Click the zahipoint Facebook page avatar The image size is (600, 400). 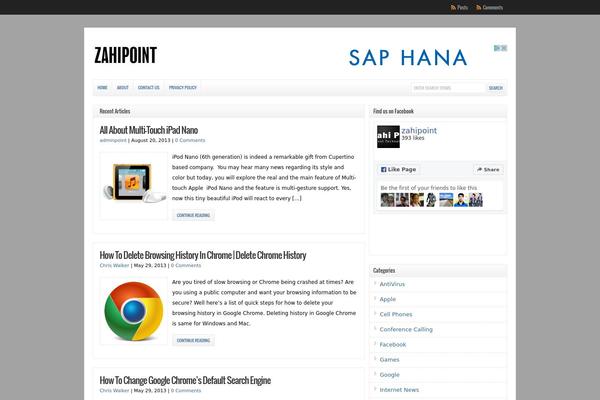point(388,137)
